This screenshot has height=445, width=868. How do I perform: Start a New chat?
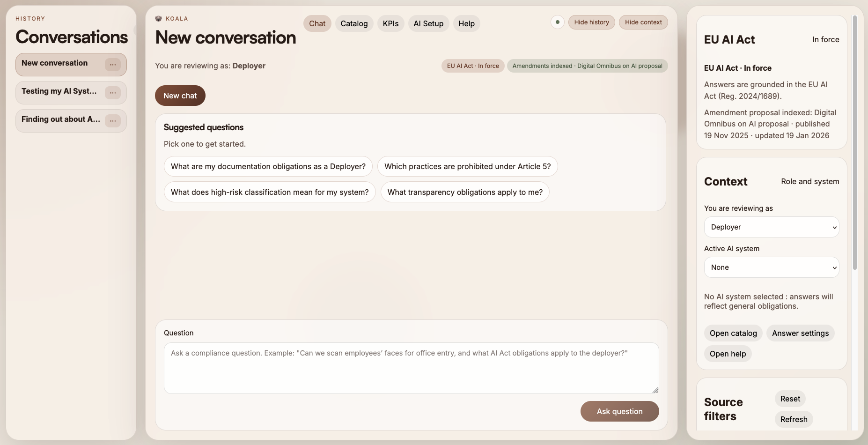pos(180,96)
